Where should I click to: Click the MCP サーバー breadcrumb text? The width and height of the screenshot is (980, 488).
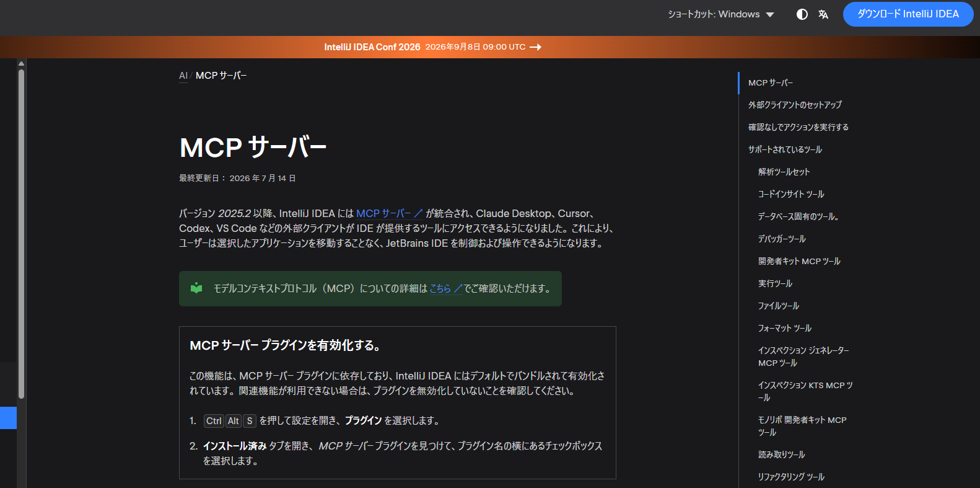coord(221,76)
